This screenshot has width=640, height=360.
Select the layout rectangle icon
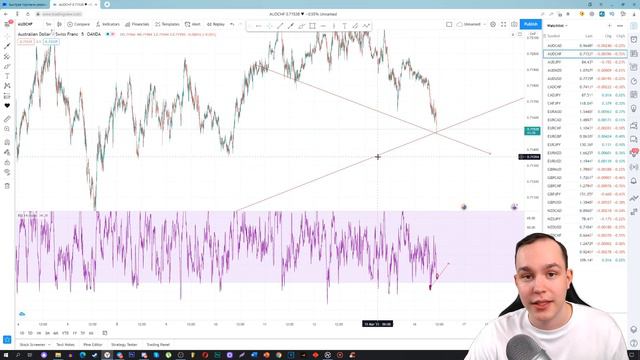click(x=449, y=24)
